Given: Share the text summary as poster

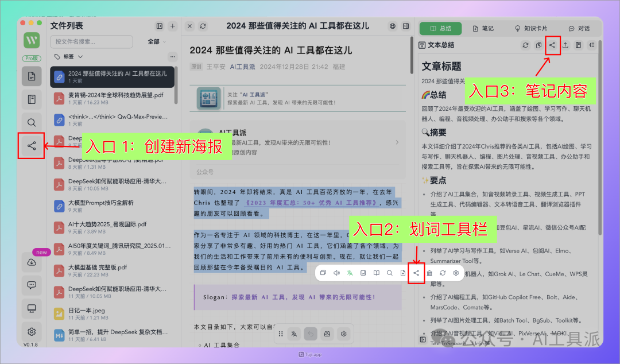Looking at the screenshot, I should (x=552, y=45).
